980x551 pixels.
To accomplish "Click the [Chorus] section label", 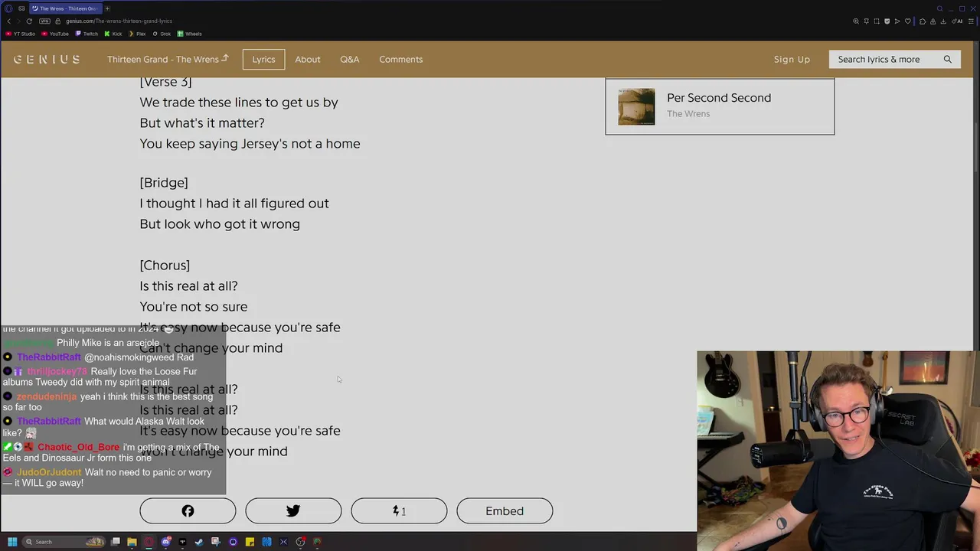I will (x=165, y=265).
